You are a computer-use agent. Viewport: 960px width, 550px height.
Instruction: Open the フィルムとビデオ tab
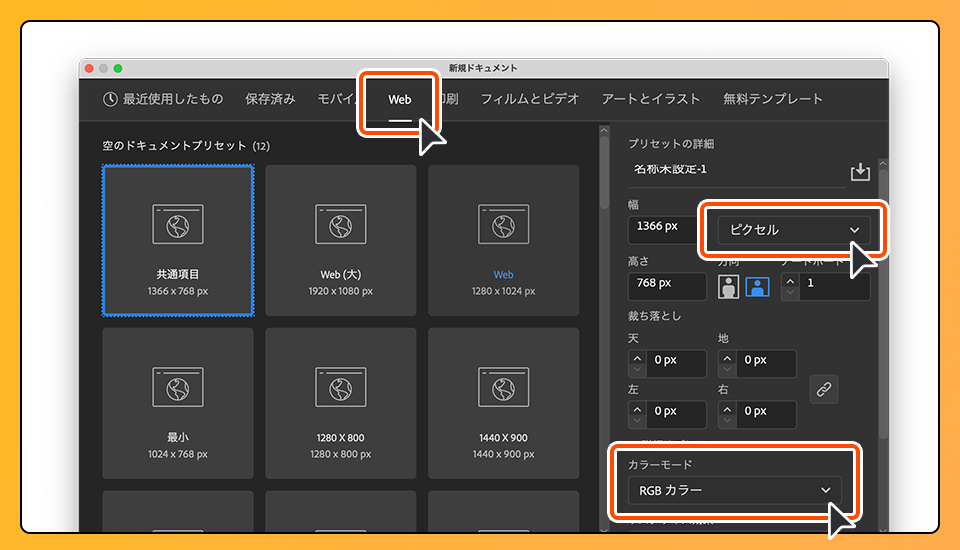coord(530,99)
